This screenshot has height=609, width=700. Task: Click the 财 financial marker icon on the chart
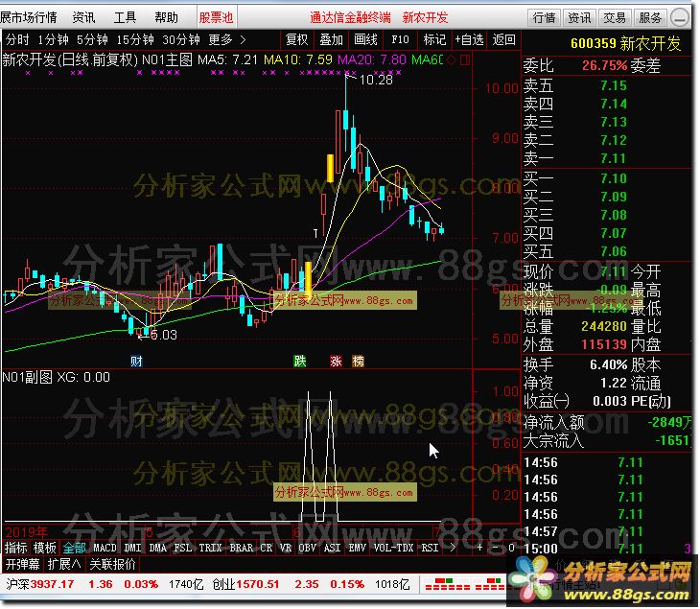click(136, 362)
